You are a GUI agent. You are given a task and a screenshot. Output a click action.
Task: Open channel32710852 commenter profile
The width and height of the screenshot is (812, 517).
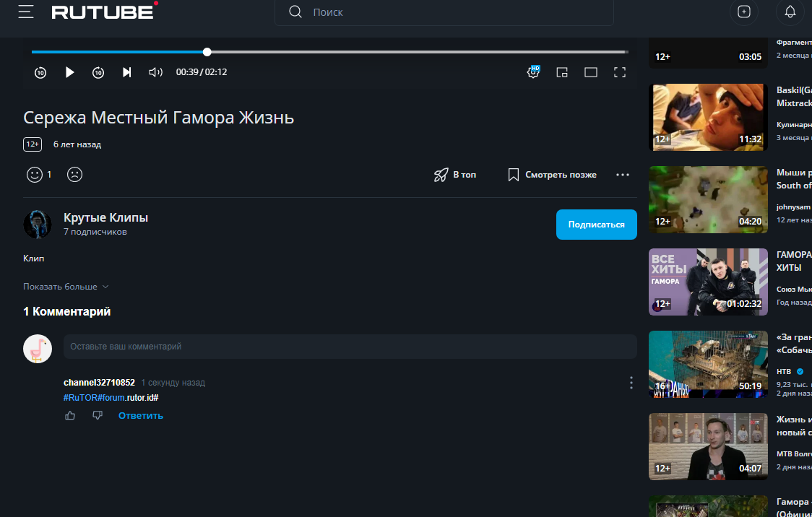[99, 383]
